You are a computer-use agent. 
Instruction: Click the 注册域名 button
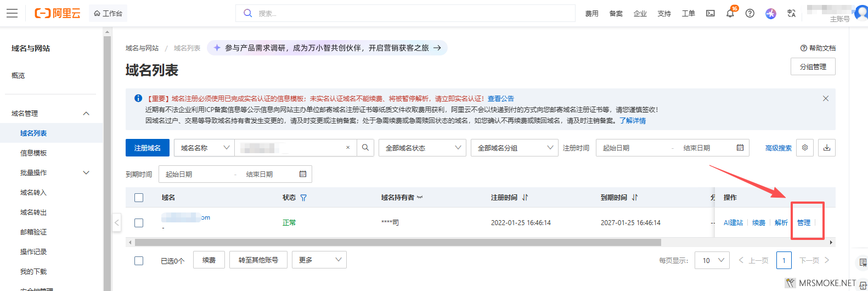click(148, 148)
